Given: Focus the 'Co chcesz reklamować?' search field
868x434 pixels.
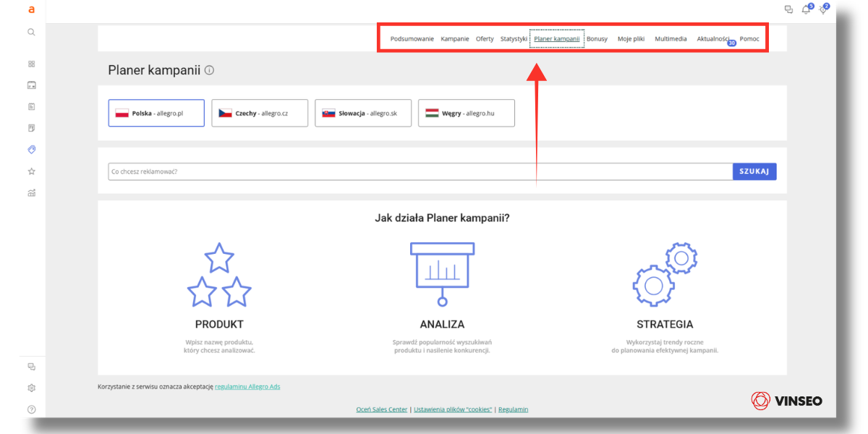Looking at the screenshot, I should tap(420, 171).
